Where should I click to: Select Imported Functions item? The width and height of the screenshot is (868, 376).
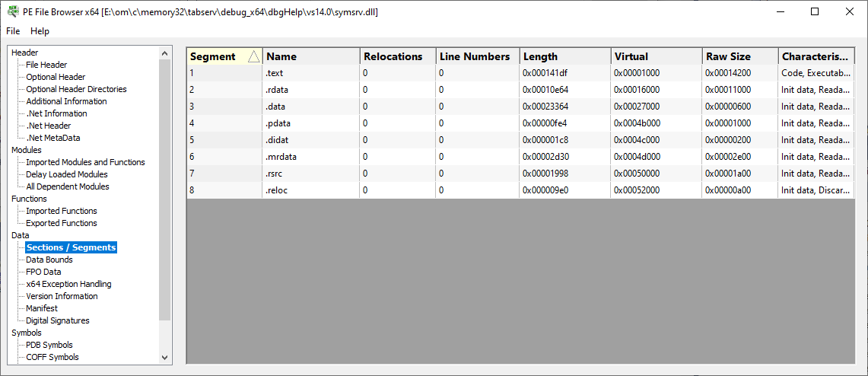click(x=62, y=211)
